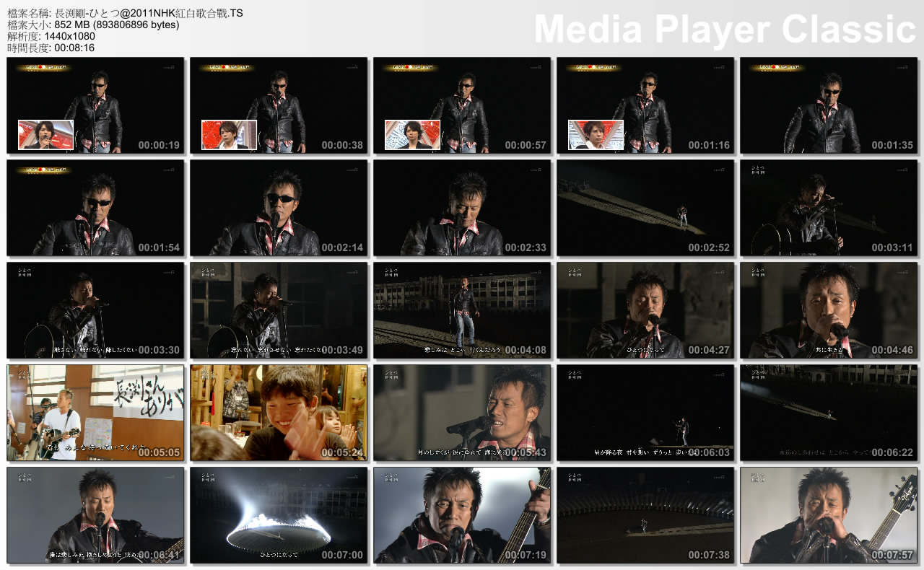The image size is (924, 570).
Task: Select the 00:01:35 thumbnail
Action: point(829,105)
